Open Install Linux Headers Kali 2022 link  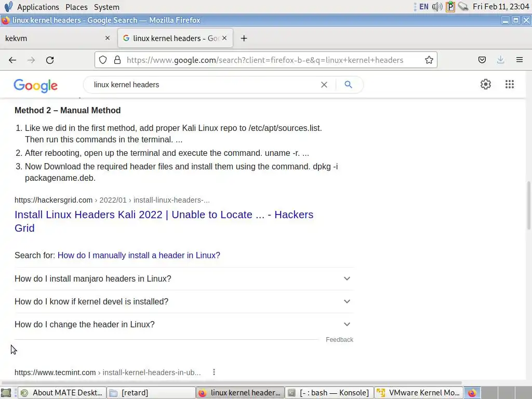click(164, 221)
